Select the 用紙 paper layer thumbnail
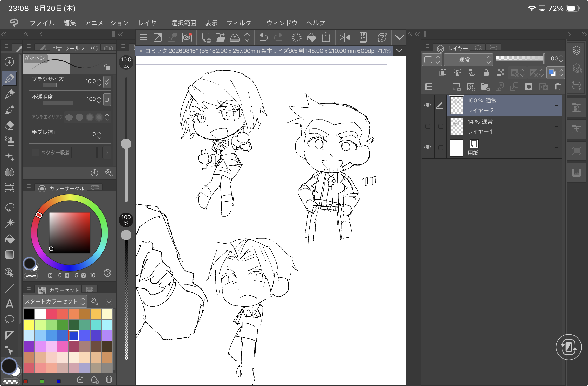 pyautogui.click(x=456, y=148)
